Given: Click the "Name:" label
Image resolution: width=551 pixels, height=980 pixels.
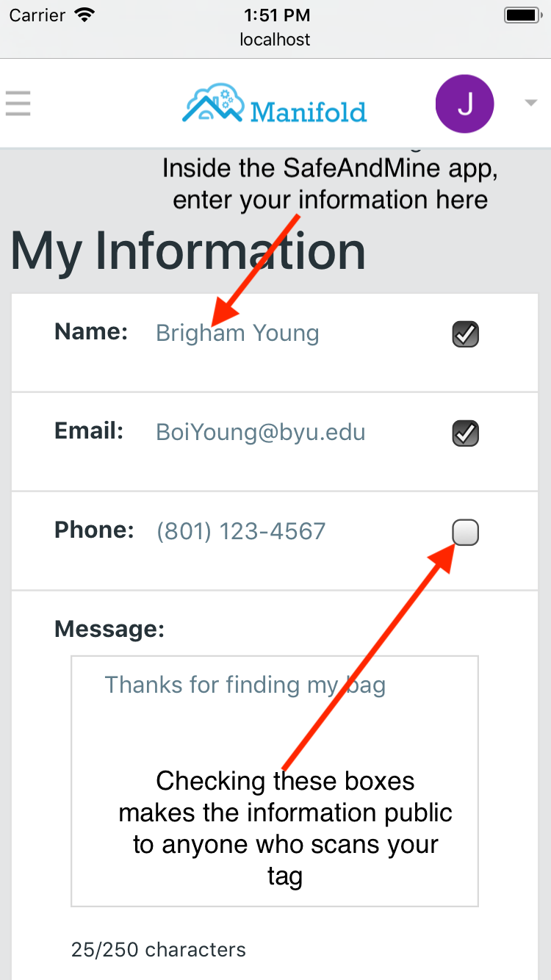Looking at the screenshot, I should [91, 331].
